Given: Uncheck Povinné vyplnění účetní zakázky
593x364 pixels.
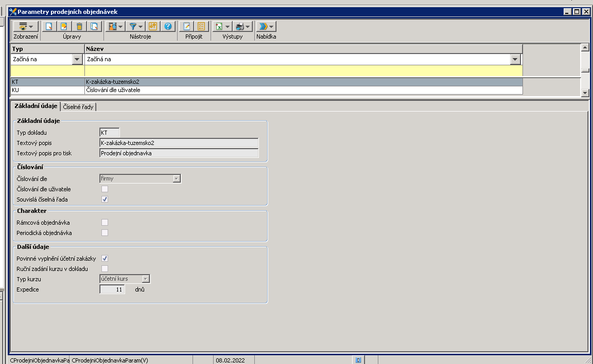Looking at the screenshot, I should (104, 259).
